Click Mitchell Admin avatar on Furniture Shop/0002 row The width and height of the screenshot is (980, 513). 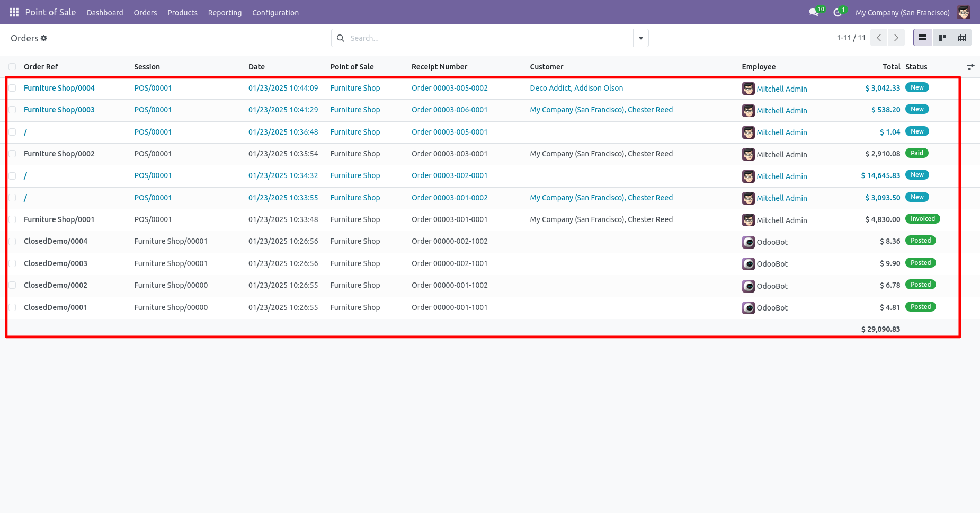click(x=748, y=154)
